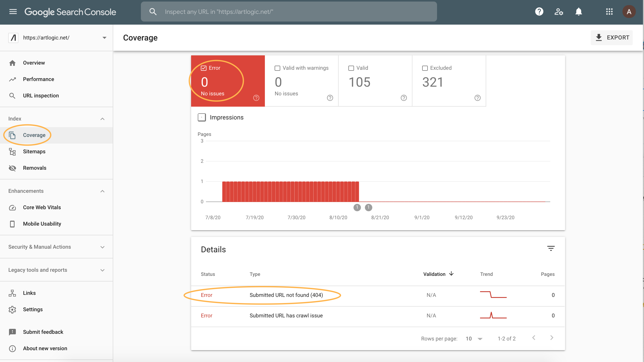The width and height of the screenshot is (644, 362).
Task: Click help icon on Error card
Action: [x=256, y=98]
